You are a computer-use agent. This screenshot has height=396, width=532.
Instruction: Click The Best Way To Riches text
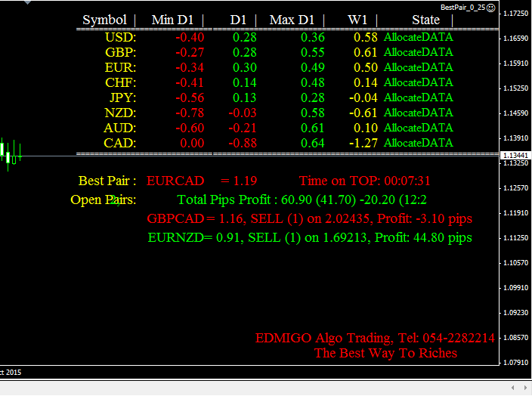pos(385,353)
